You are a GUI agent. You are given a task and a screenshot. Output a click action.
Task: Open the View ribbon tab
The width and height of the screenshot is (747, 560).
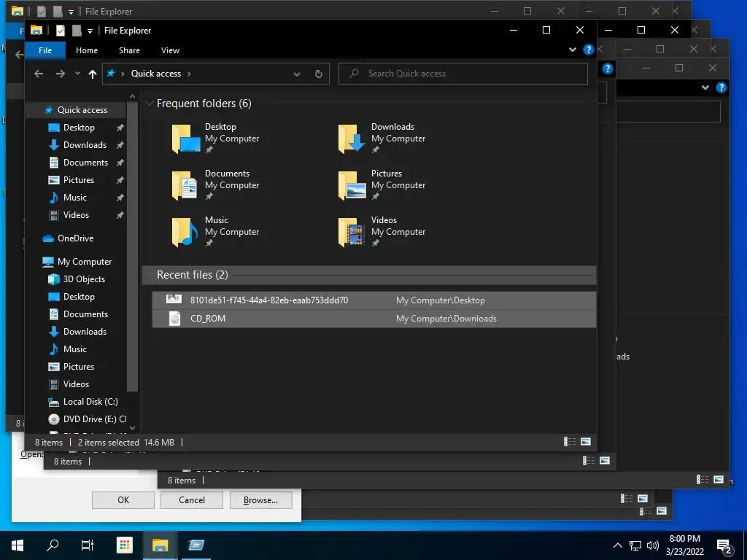[170, 50]
